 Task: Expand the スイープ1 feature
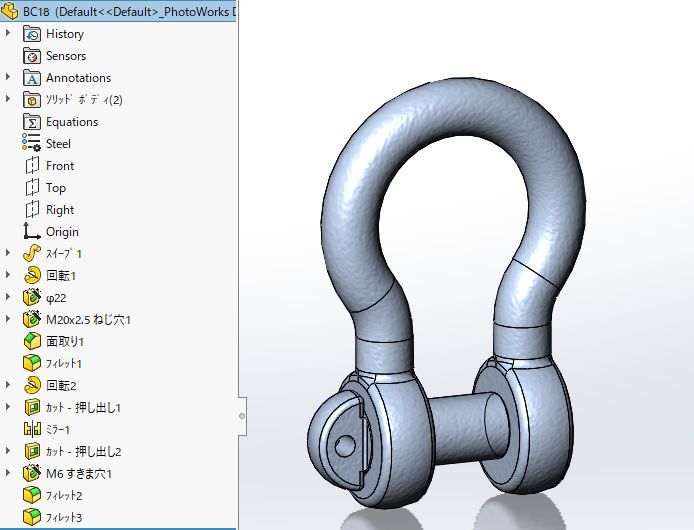coord(8,252)
